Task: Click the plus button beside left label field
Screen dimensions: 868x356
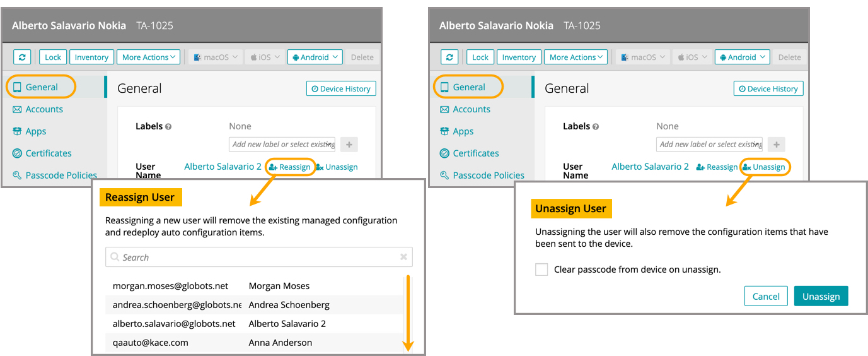Action: click(x=349, y=145)
